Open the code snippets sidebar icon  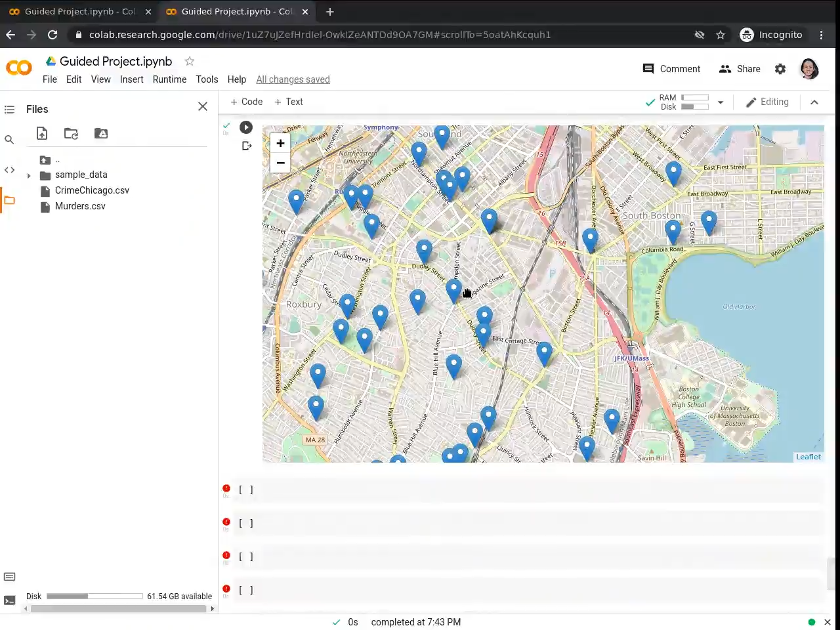point(10,170)
